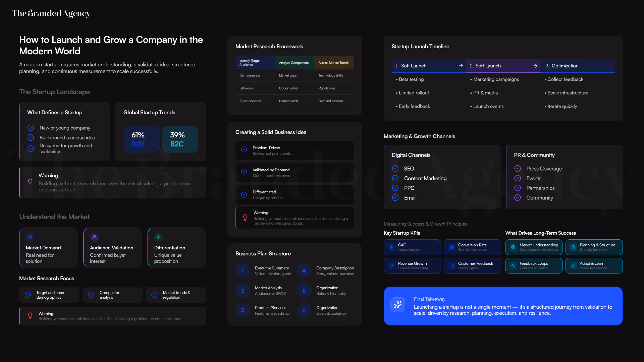Screen dimensions: 644x362
Task: Select the 3. Optimization timeline step
Action: (x=578, y=66)
